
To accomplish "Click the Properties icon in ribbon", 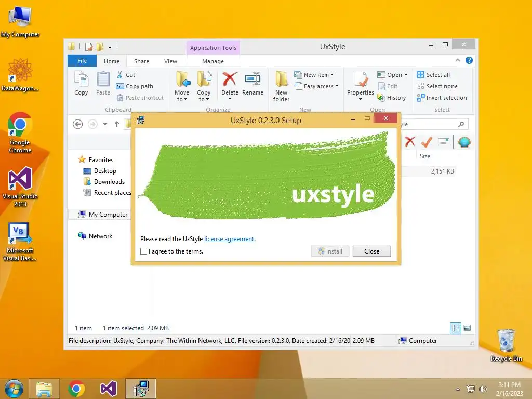I will tap(361, 80).
